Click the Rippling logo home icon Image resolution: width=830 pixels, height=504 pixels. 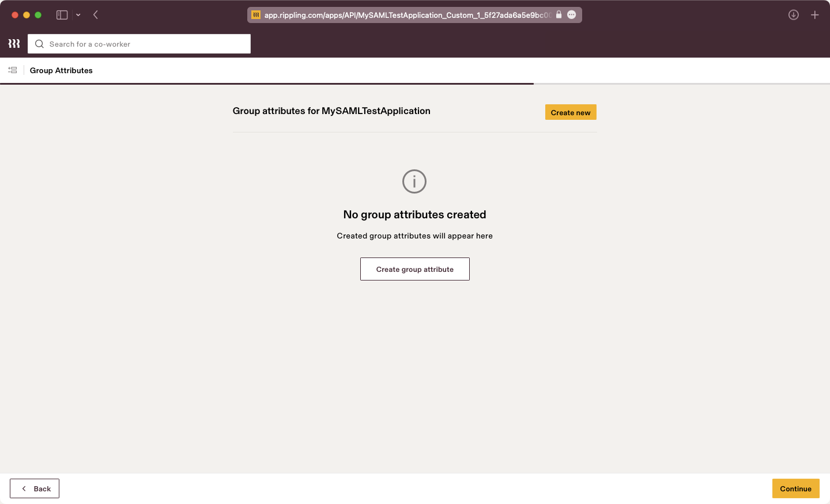click(14, 44)
